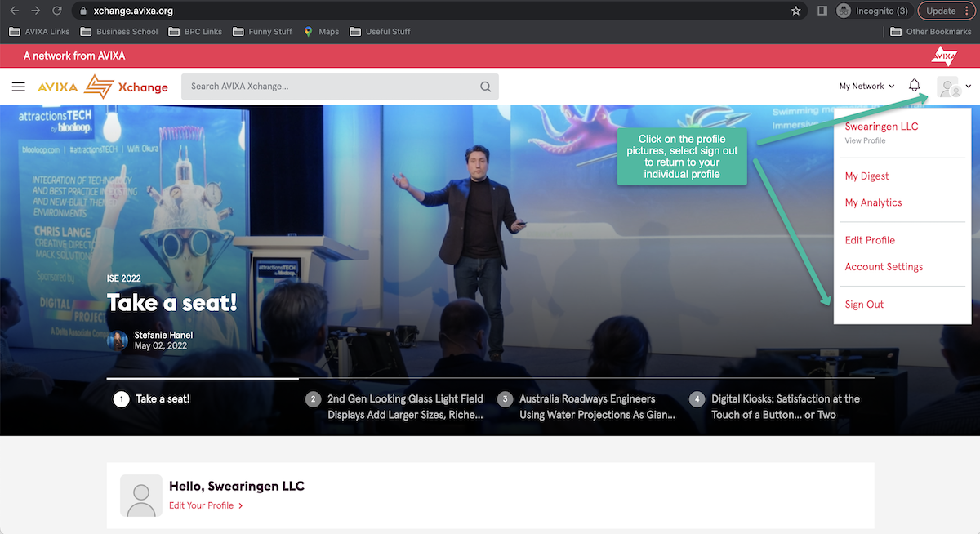Open BPC Links bookmark folder
The width and height of the screenshot is (980, 534).
(x=196, y=32)
